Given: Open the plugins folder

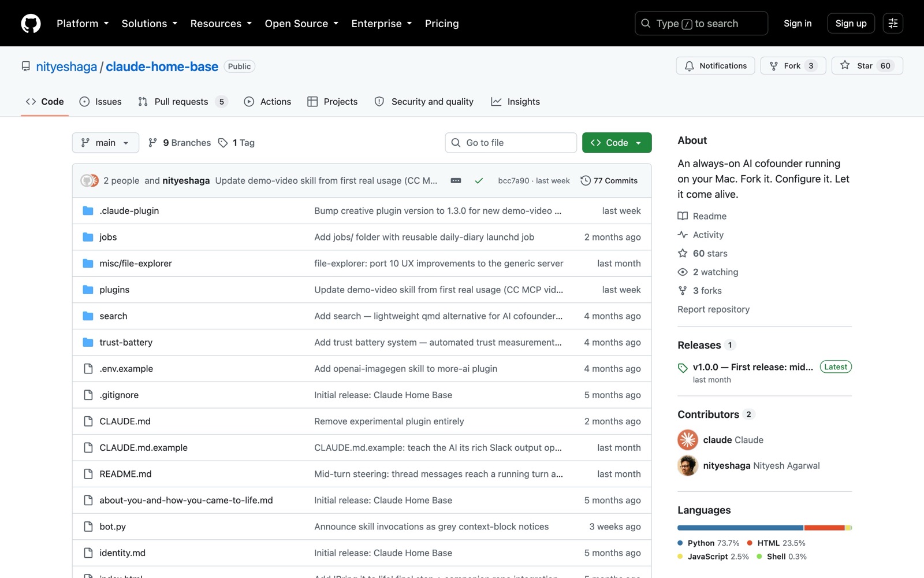Looking at the screenshot, I should pyautogui.click(x=114, y=290).
